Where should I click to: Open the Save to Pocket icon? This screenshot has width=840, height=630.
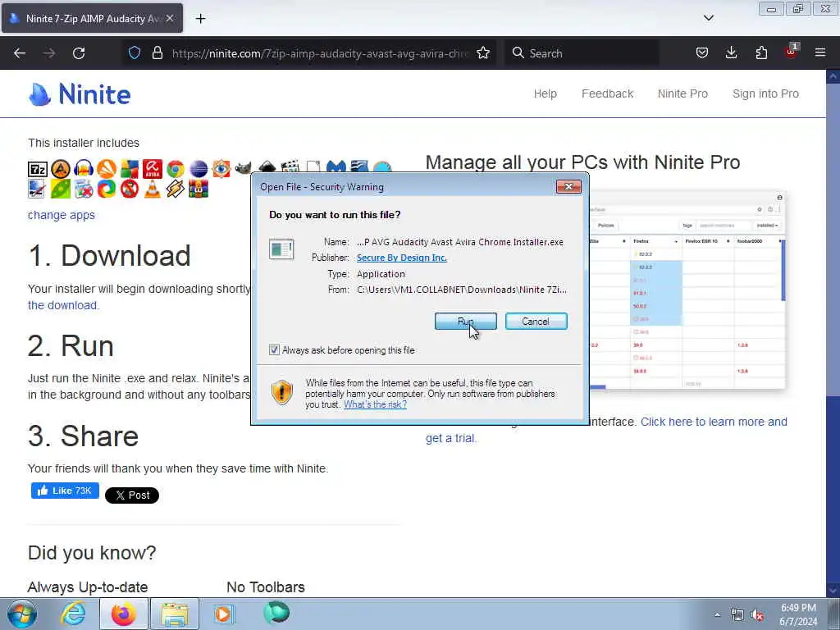pyautogui.click(x=702, y=53)
